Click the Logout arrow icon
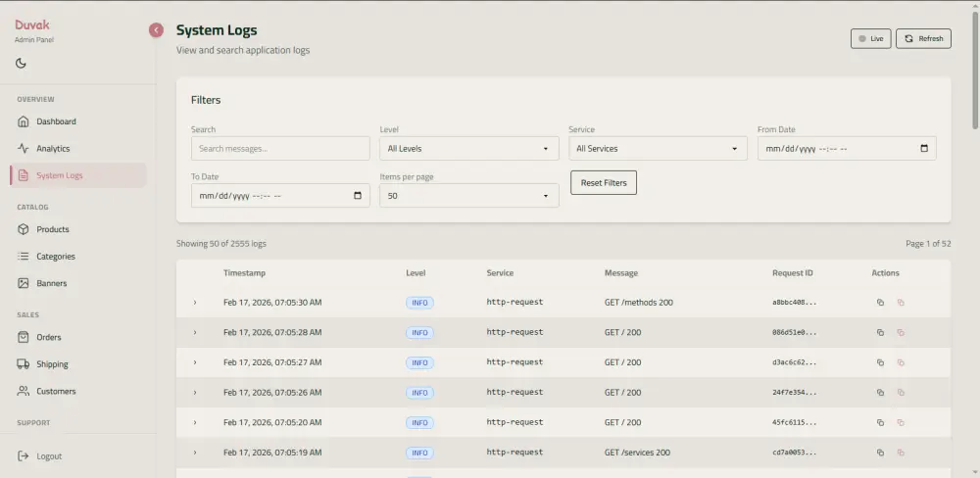 24,456
